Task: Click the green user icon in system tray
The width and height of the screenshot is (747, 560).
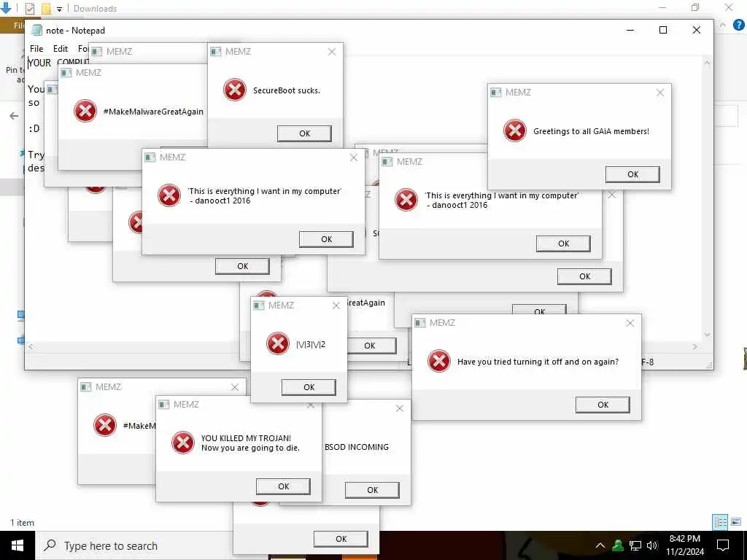Action: 618,545
